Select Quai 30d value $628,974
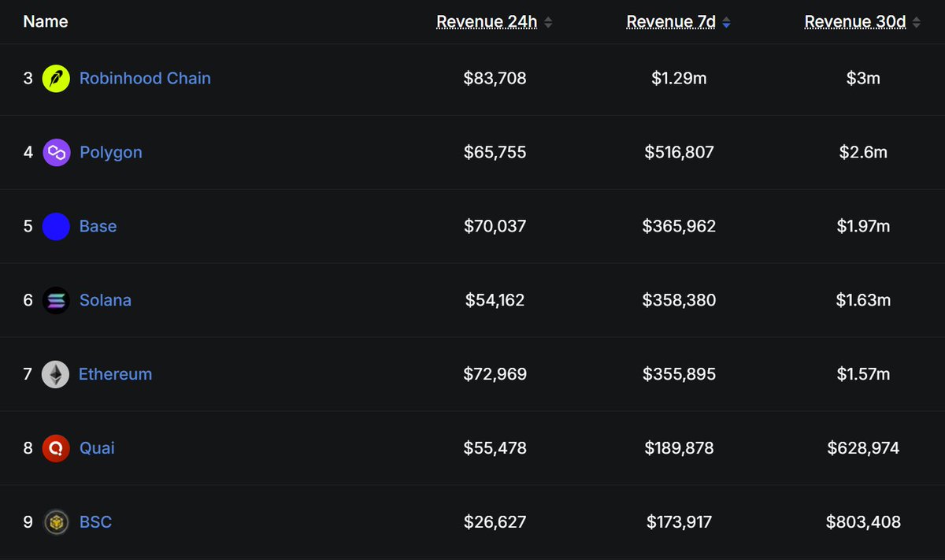The image size is (945, 560). [863, 448]
